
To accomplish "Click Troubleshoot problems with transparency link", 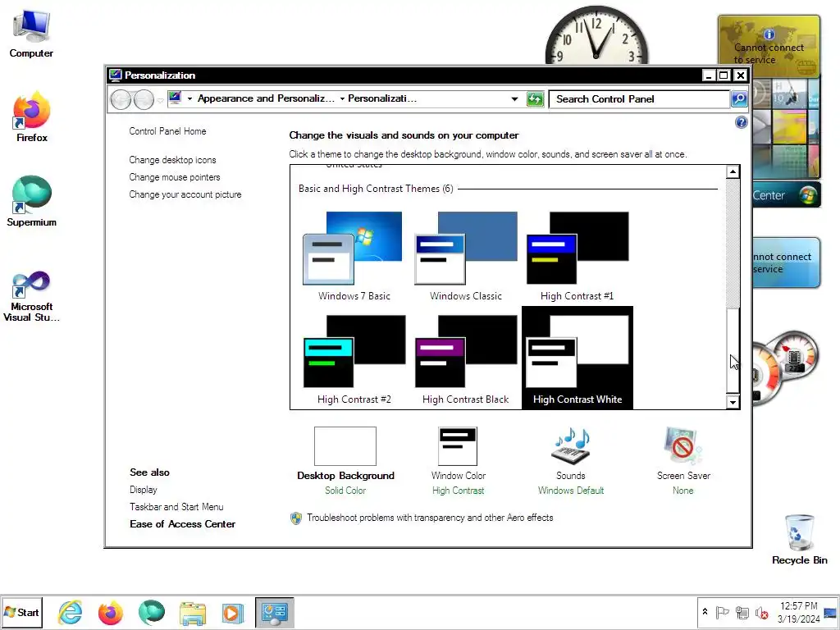I will pyautogui.click(x=430, y=518).
